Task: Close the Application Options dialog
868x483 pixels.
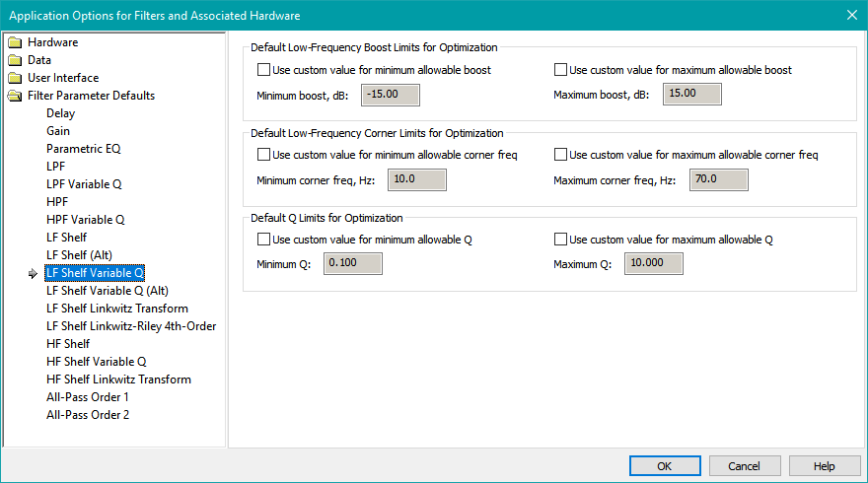Action: click(x=852, y=15)
